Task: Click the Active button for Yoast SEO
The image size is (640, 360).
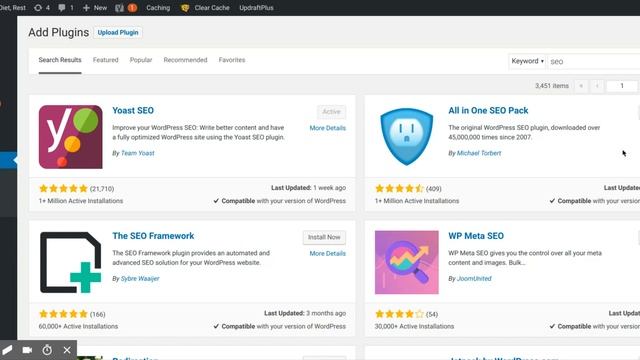Action: [x=331, y=112]
